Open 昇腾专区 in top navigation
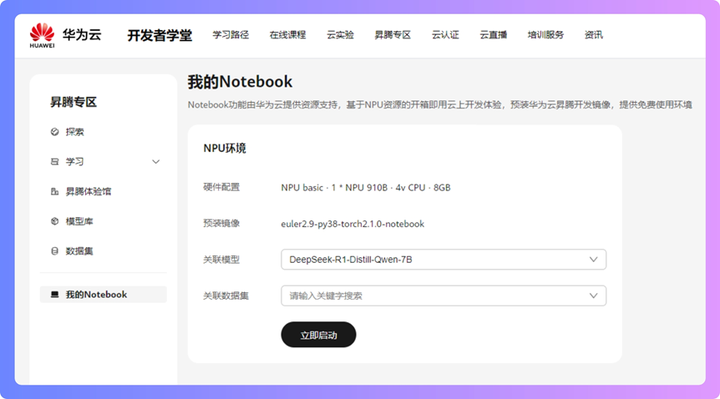This screenshot has width=720, height=399. (393, 35)
